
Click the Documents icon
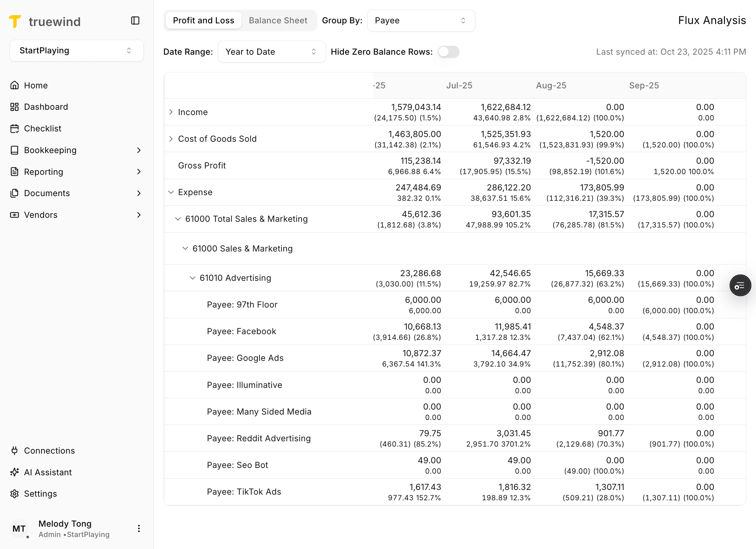pyautogui.click(x=15, y=193)
